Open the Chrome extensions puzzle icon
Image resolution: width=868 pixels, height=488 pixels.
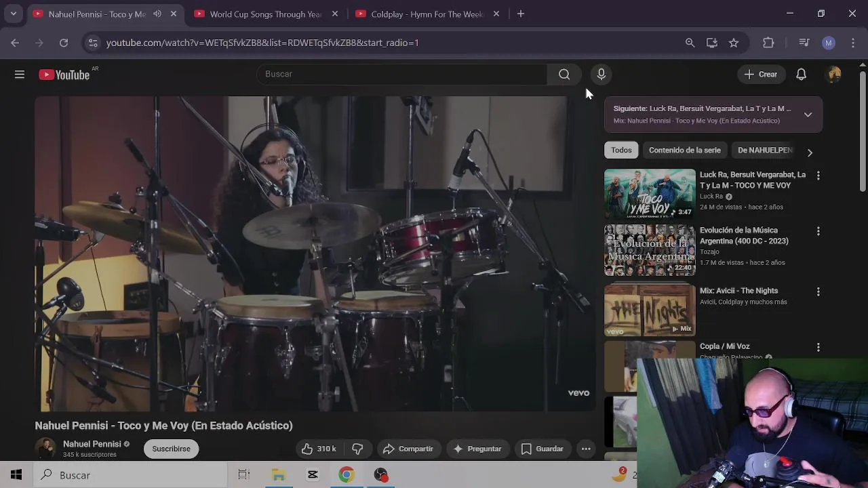click(x=768, y=43)
